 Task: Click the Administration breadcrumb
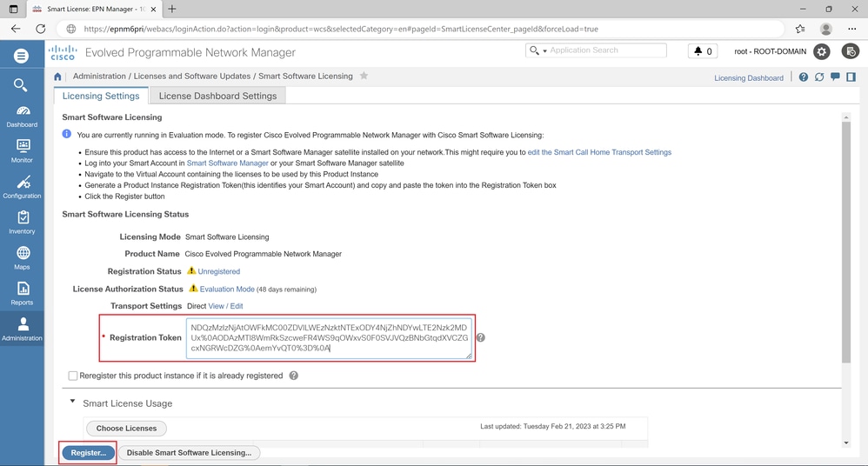pyautogui.click(x=99, y=76)
